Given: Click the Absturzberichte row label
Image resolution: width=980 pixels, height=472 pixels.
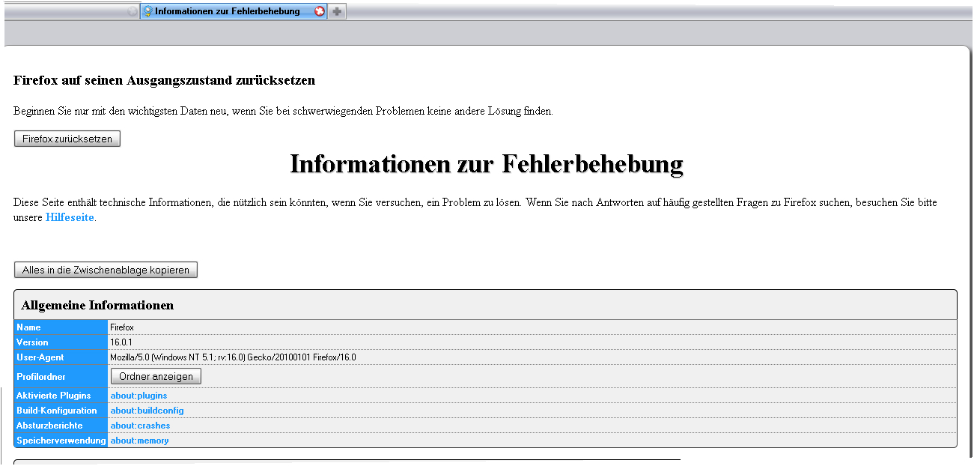Looking at the screenshot, I should (49, 425).
